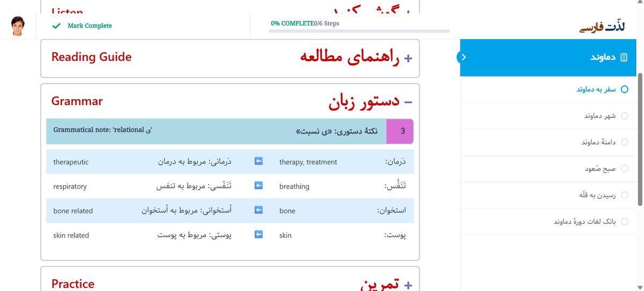Expand the Reading Guide section

click(x=408, y=58)
